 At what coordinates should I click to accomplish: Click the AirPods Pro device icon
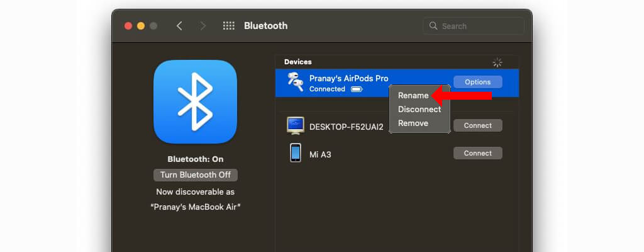click(x=296, y=82)
